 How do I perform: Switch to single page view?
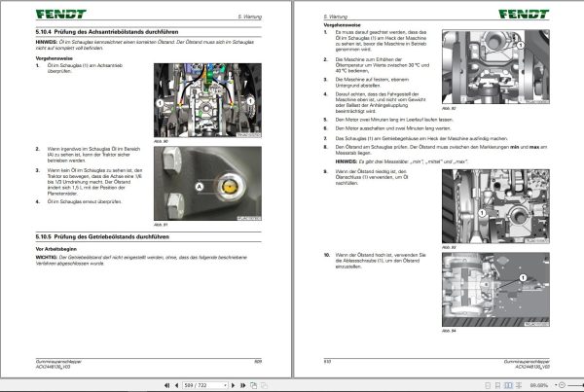488,385
